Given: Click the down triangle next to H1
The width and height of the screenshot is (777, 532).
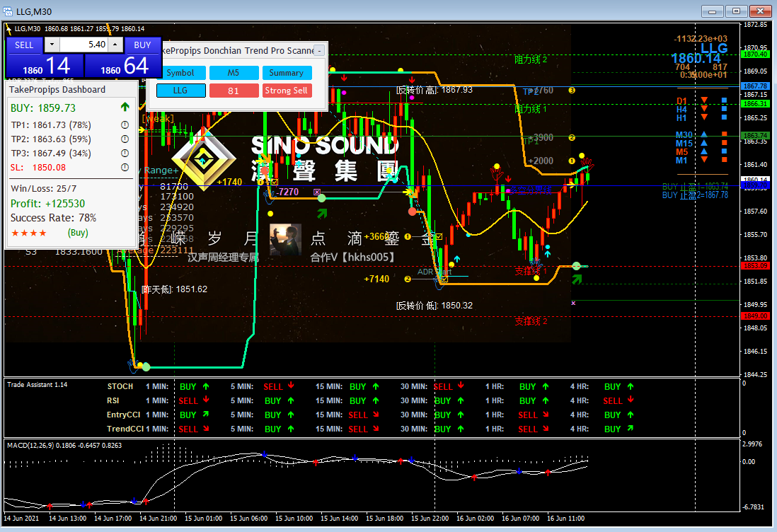Looking at the screenshot, I should [704, 117].
